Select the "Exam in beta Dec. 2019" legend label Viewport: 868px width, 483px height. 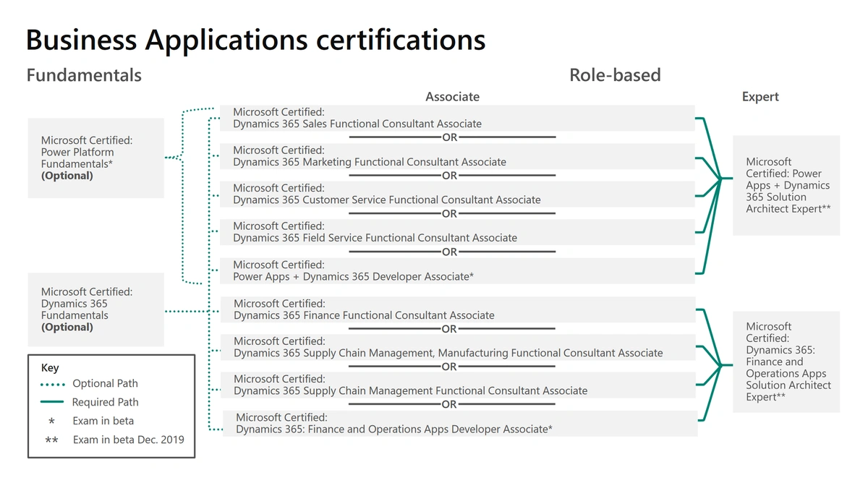[x=129, y=440]
